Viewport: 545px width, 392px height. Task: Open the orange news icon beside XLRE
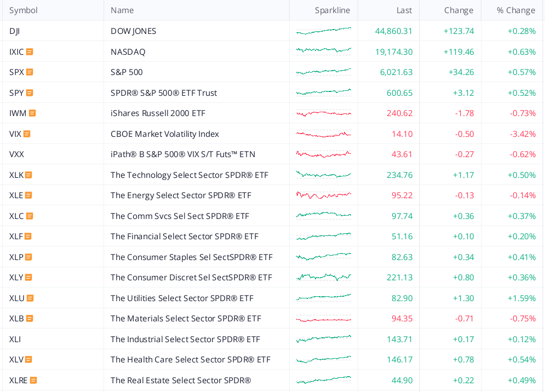coord(33,380)
